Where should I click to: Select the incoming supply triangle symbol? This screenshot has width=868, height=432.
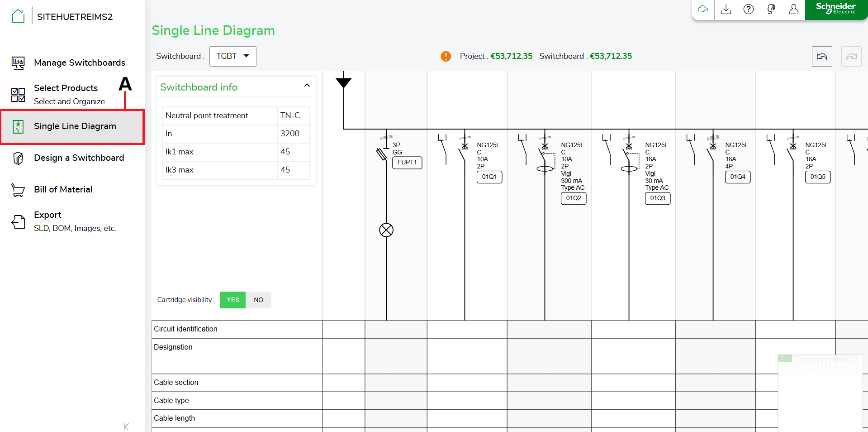coord(344,82)
